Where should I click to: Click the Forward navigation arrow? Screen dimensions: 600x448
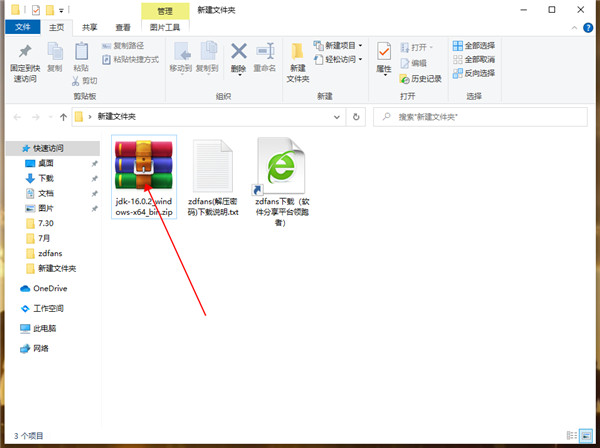click(x=36, y=117)
